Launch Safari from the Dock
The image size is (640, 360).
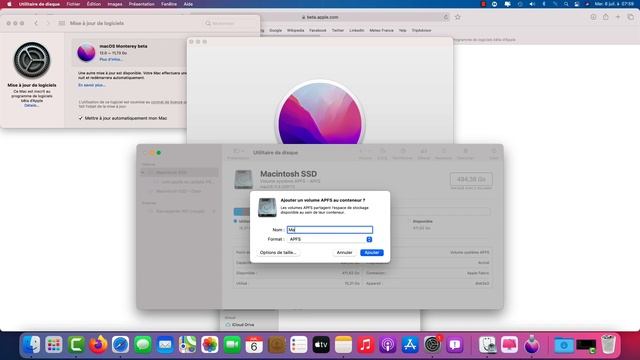[120, 345]
